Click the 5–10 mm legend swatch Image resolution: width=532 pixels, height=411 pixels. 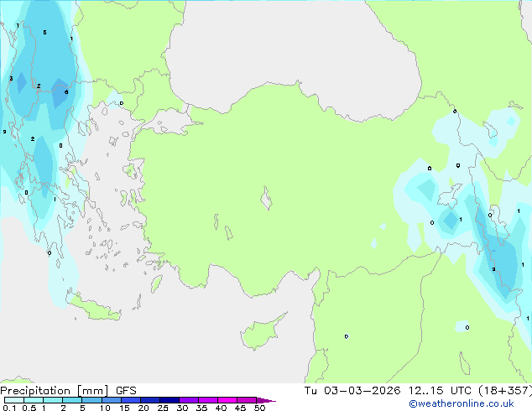[92, 400]
